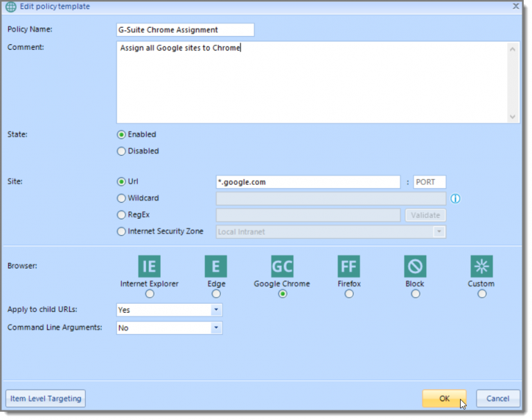This screenshot has width=532, height=420.
Task: Open the Local Intranet zone dropdown
Action: pos(439,232)
